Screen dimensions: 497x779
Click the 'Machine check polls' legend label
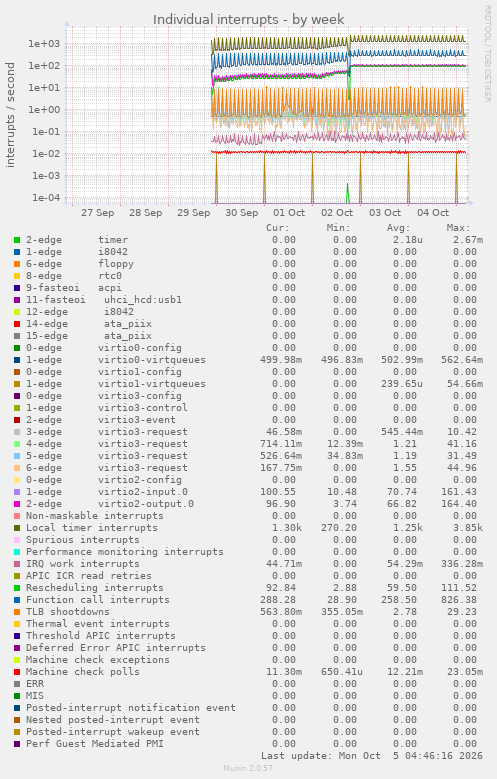tap(83, 672)
